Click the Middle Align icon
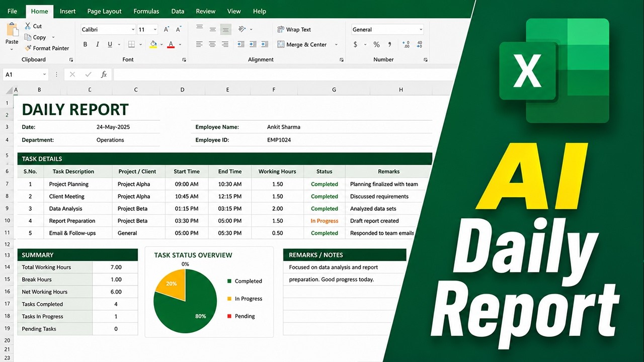Screen dimensions: 644x362 pyautogui.click(x=212, y=29)
